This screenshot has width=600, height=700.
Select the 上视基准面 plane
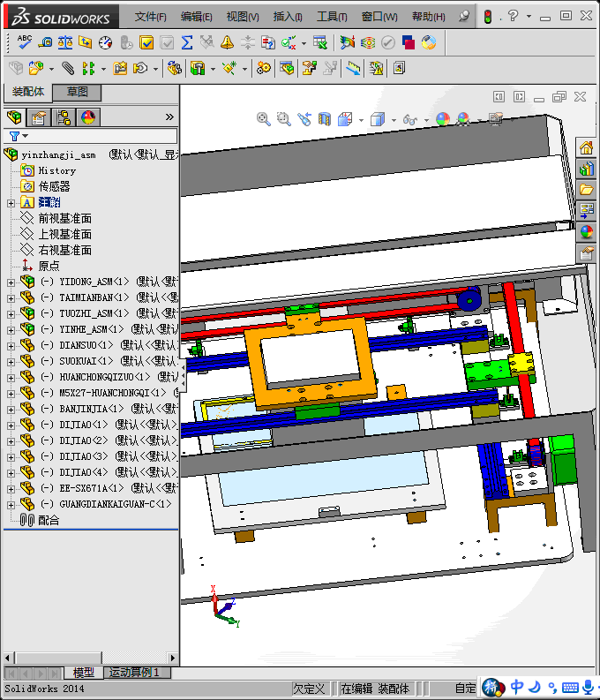(64, 234)
